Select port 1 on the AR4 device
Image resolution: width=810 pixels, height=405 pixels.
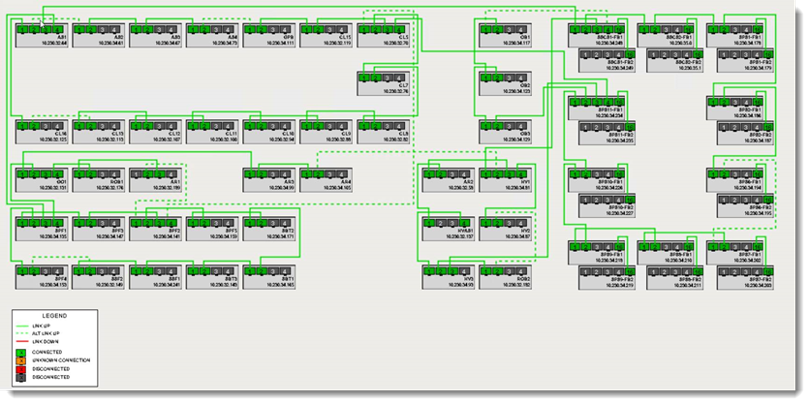308,174
